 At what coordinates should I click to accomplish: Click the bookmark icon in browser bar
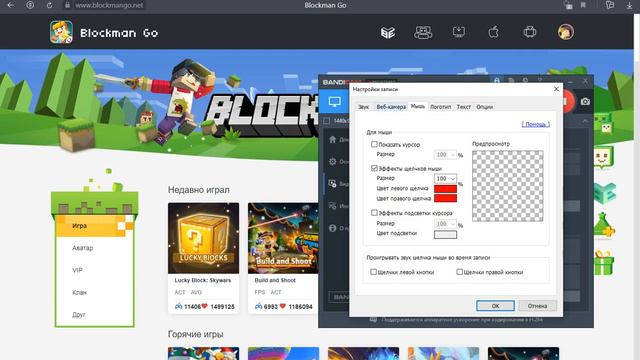[x=583, y=5]
